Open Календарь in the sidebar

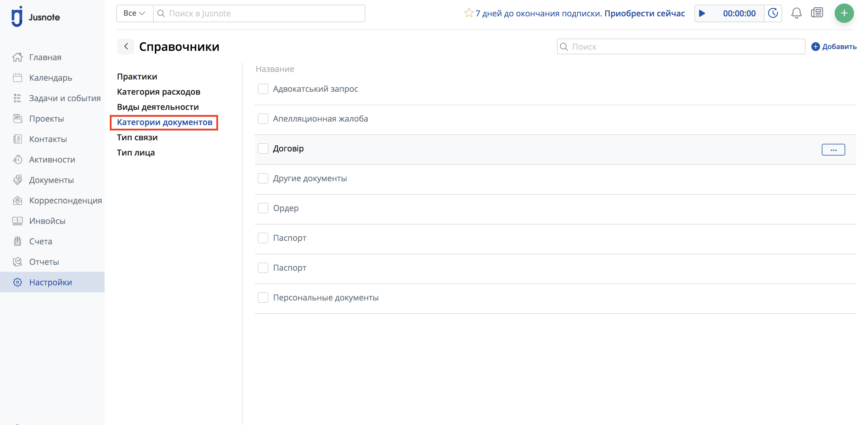pyautogui.click(x=51, y=78)
